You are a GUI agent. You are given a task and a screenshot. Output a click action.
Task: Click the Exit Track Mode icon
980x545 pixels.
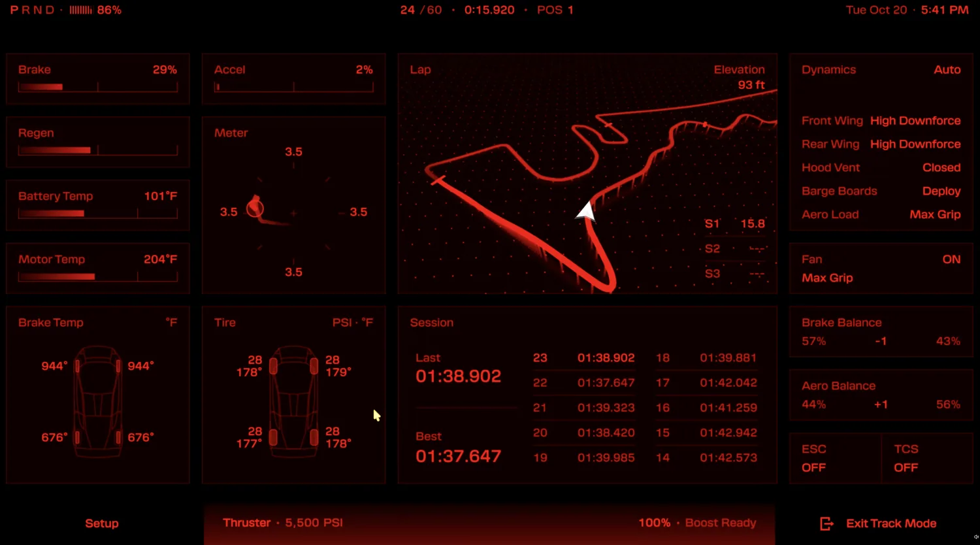point(826,523)
